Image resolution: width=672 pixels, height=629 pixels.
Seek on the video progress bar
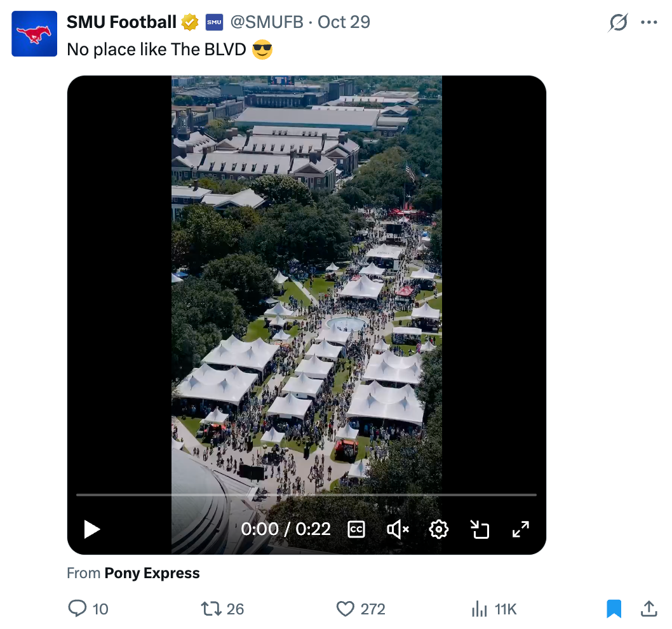pos(306,494)
